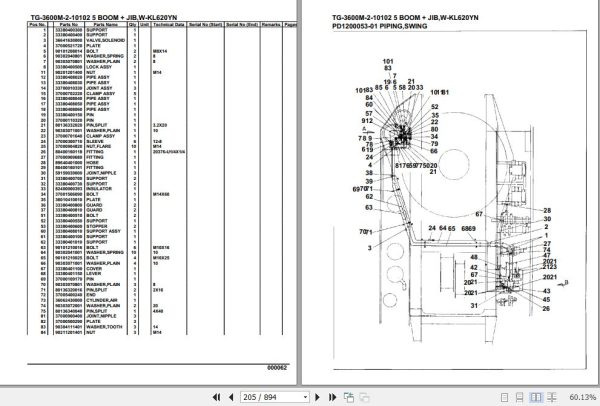Click the 'Serial No (End)' column header
Viewport: 600px width, 406px height.
[242, 24]
